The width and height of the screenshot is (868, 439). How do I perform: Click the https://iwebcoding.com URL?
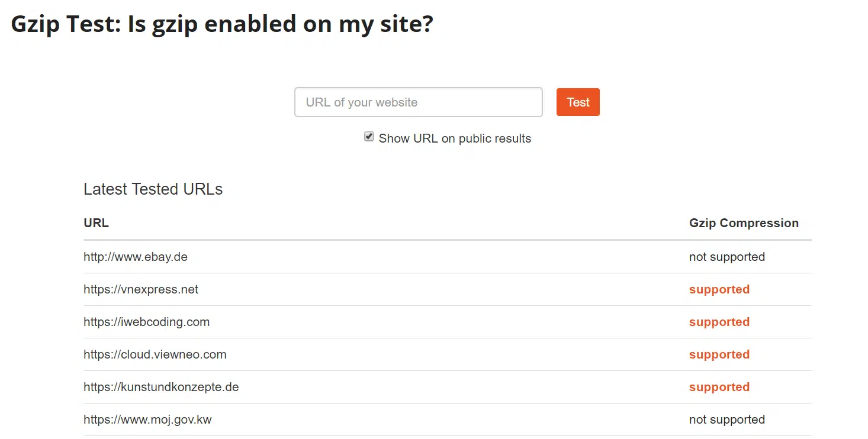pyautogui.click(x=146, y=322)
